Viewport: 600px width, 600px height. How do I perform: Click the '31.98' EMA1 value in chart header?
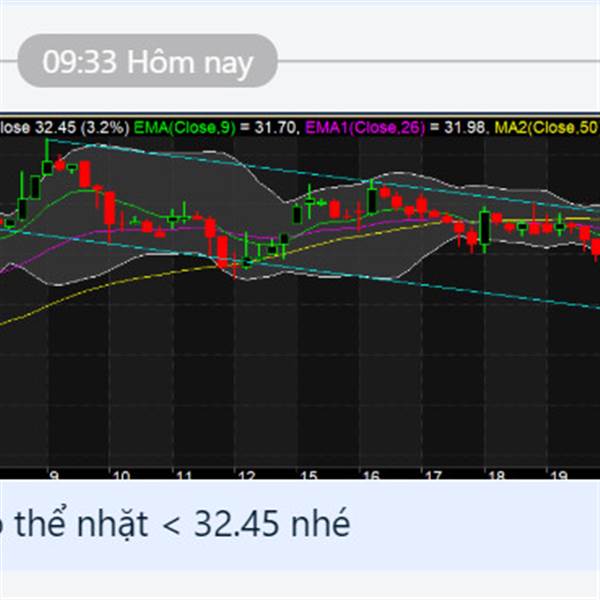click(x=465, y=127)
